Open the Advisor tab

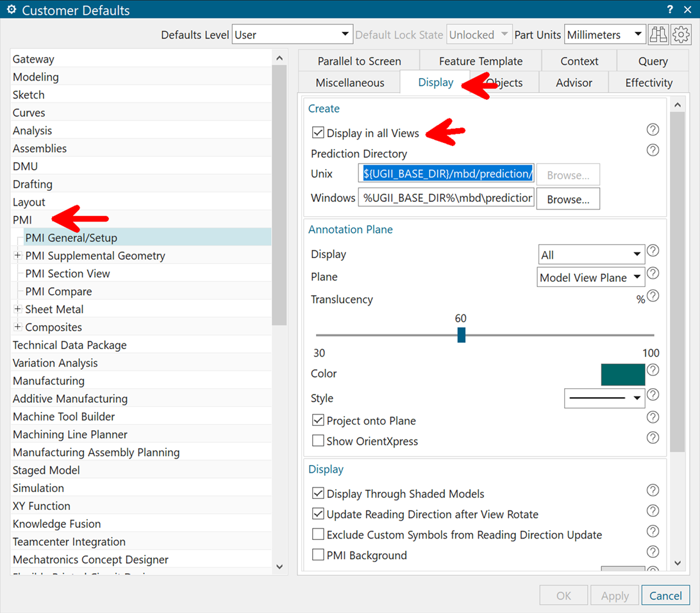574,83
